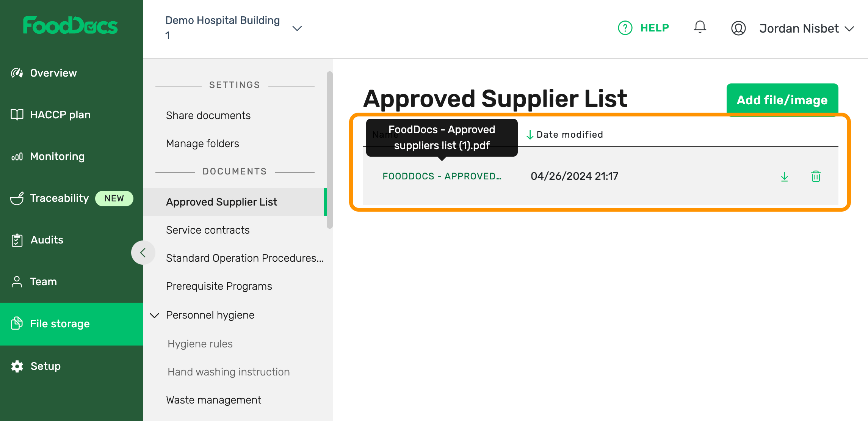
Task: Open Setup via the gear icon
Action: pos(17,366)
